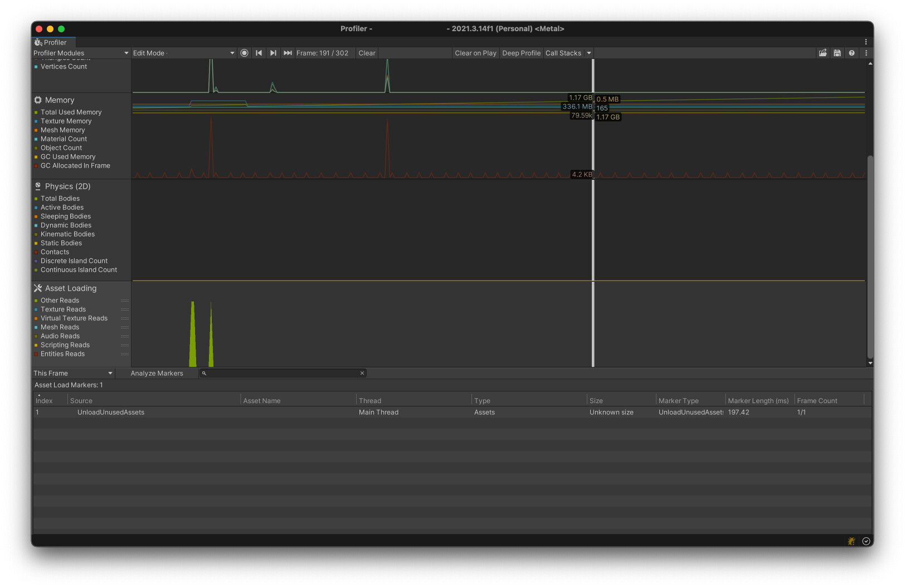Select the UnloadUnusedAssets marker row

pyautogui.click(x=223, y=412)
